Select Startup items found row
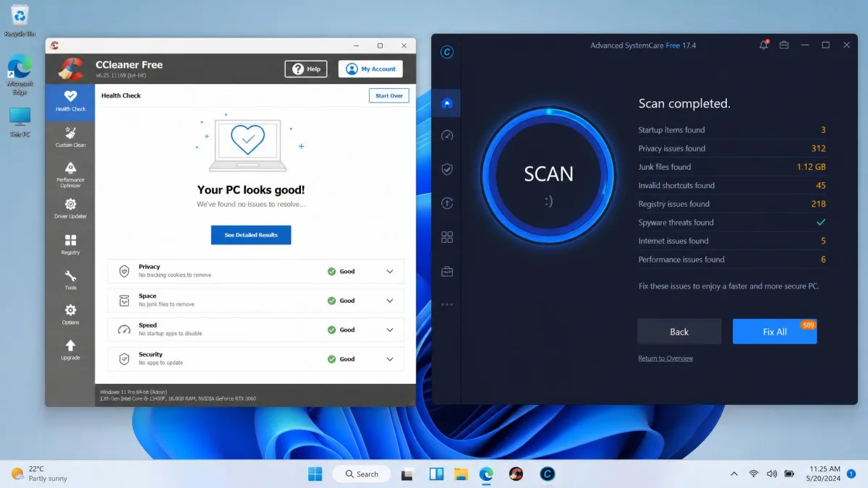Screen dimensions: 868x488 (732, 130)
